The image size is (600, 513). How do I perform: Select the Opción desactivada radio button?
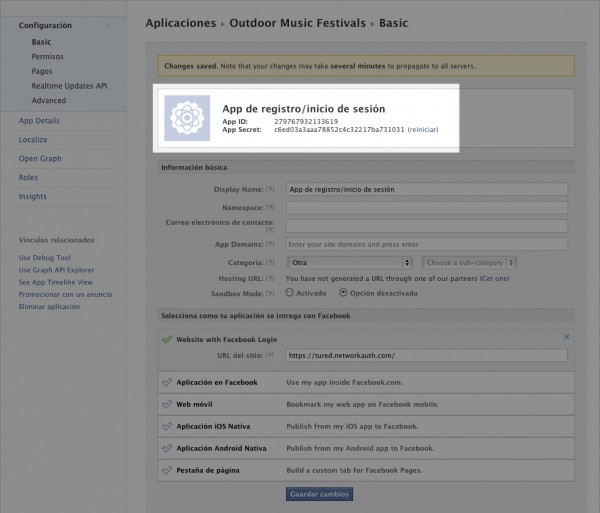[343, 293]
